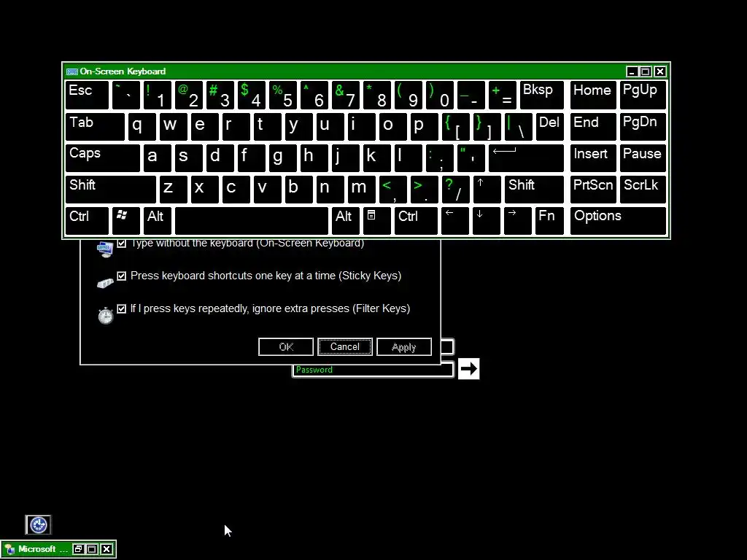Screen dimensions: 747x560
Task: Click the backslash pipe key
Action: pyautogui.click(x=519, y=127)
